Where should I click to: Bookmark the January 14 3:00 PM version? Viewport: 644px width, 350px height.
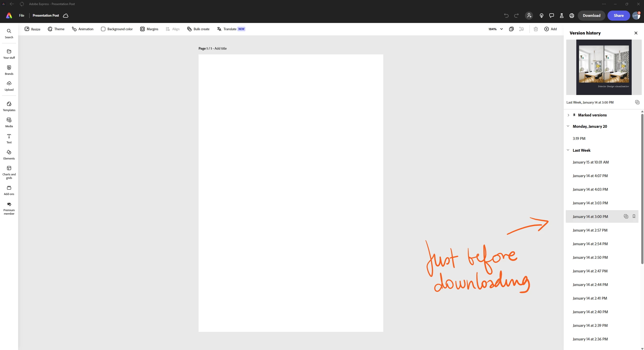pos(634,216)
